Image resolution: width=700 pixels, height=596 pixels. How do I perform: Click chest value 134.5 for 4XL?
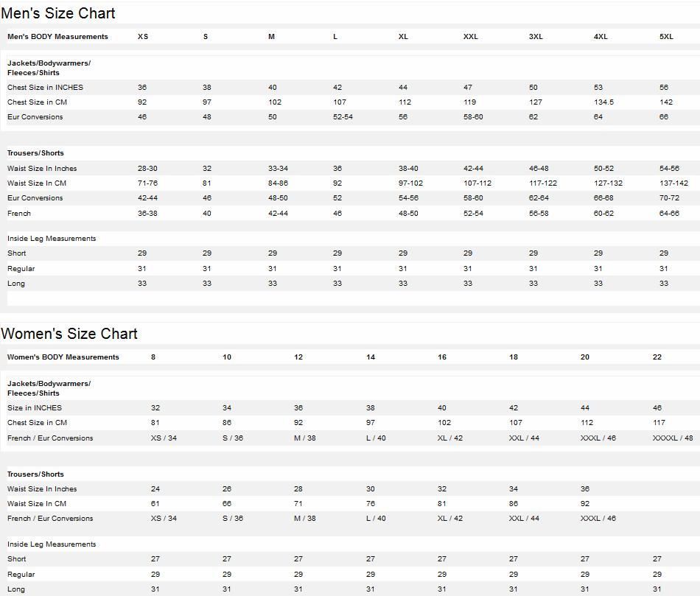pos(603,102)
